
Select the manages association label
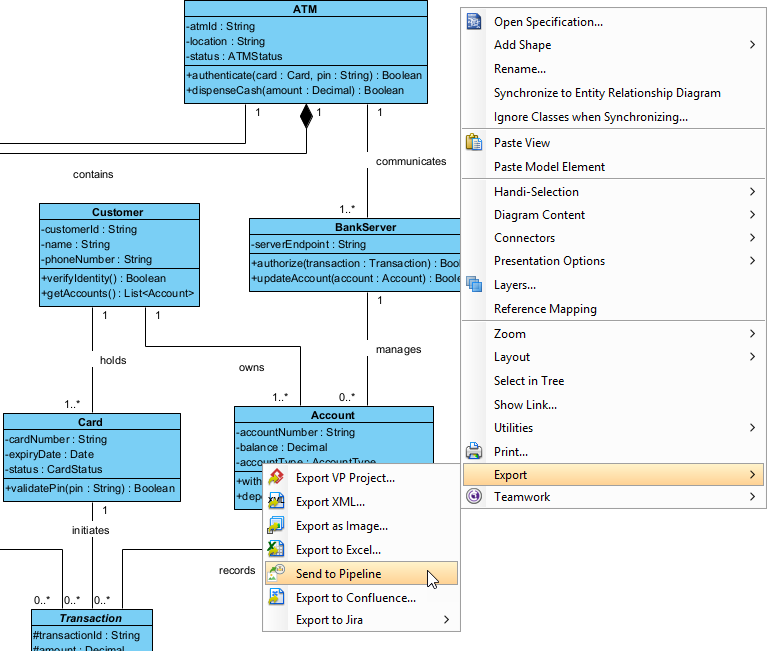399,349
